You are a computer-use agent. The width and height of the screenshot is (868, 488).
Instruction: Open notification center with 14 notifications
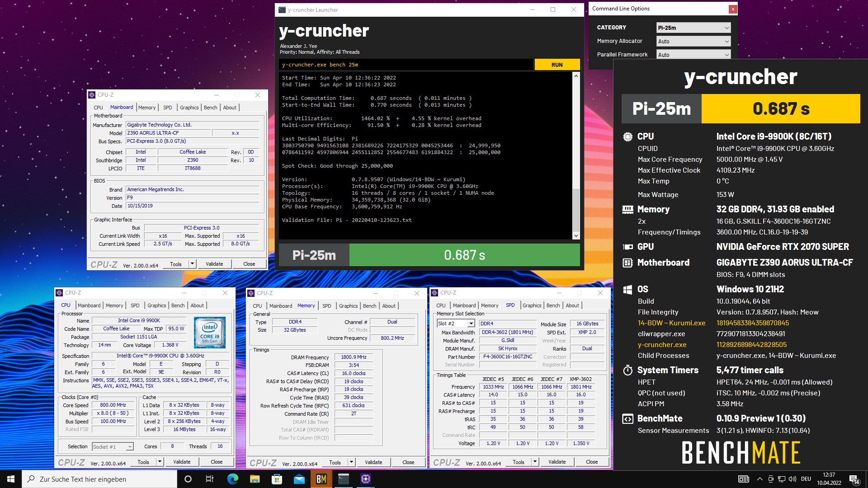(854, 479)
